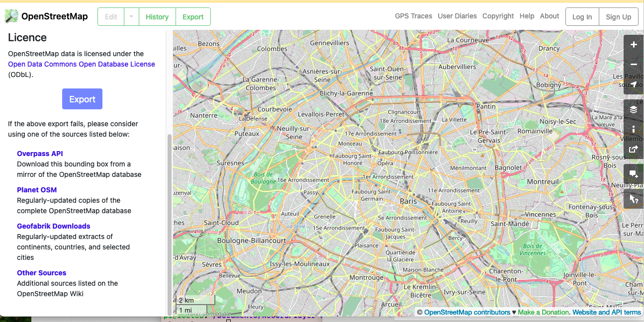This screenshot has width=644, height=322.
Task: Open the map Layers panel
Action: 634,109
